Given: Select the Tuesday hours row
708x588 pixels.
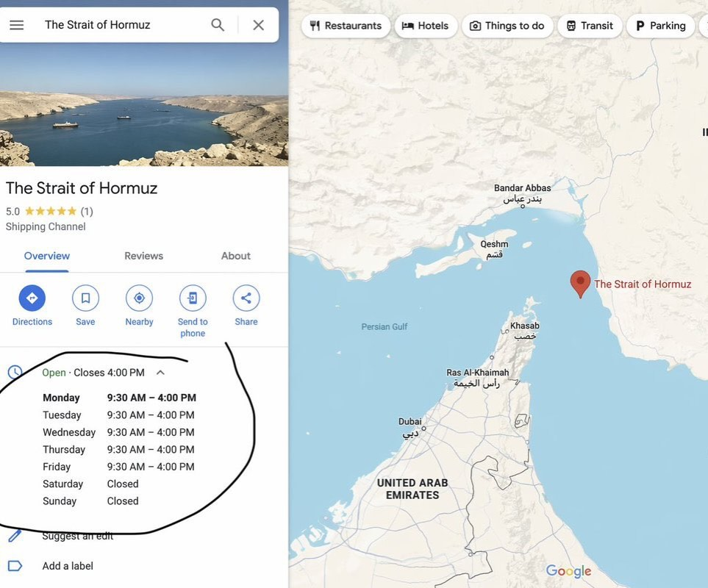Looking at the screenshot, I should coord(119,415).
